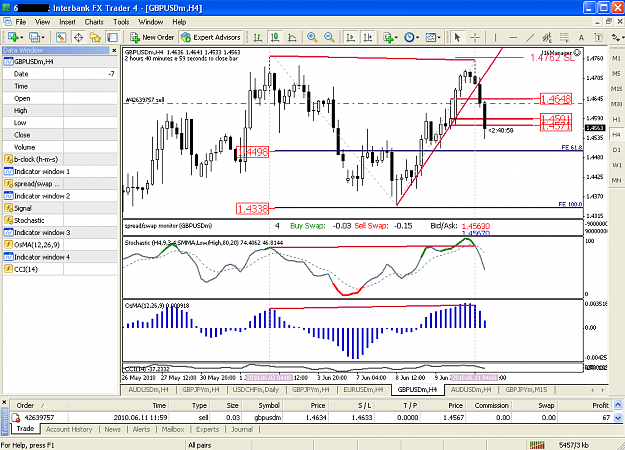625x450 pixels.
Task: Select the arrow cursor tool
Action: (x=457, y=37)
